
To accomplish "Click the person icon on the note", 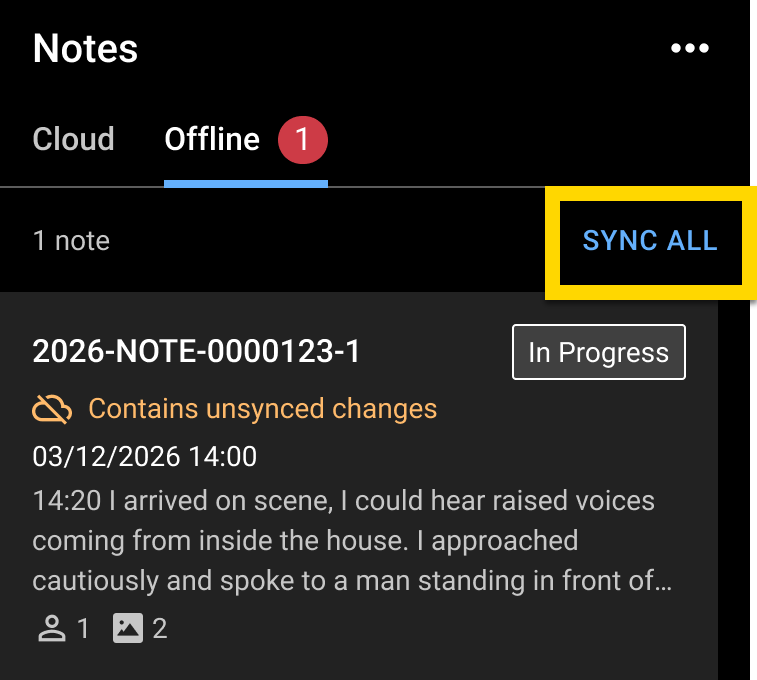I will [51, 628].
